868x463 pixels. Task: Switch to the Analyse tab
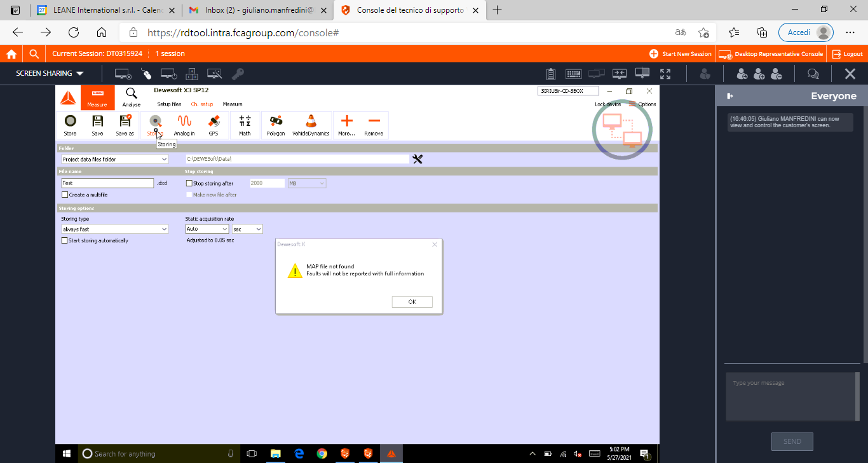point(132,97)
